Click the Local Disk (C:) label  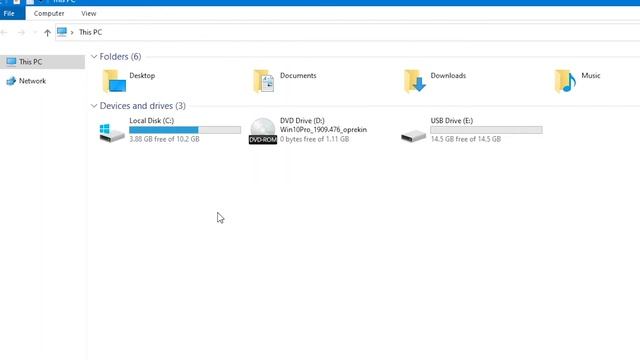click(x=151, y=120)
